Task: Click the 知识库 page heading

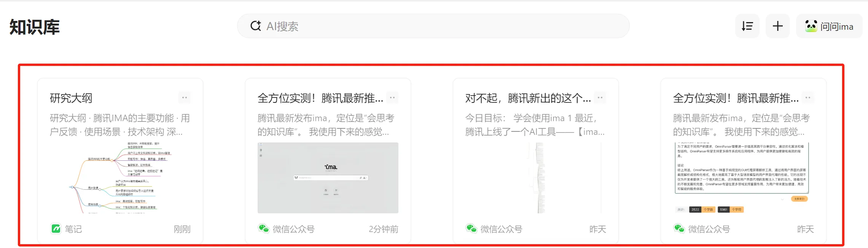Action: click(x=35, y=27)
